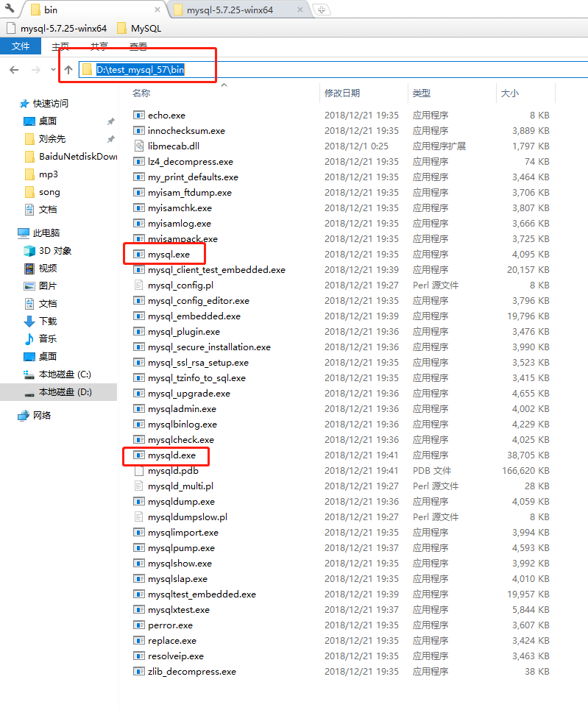
Task: Select zlib_decompress.exe file icon
Action: pos(138,672)
